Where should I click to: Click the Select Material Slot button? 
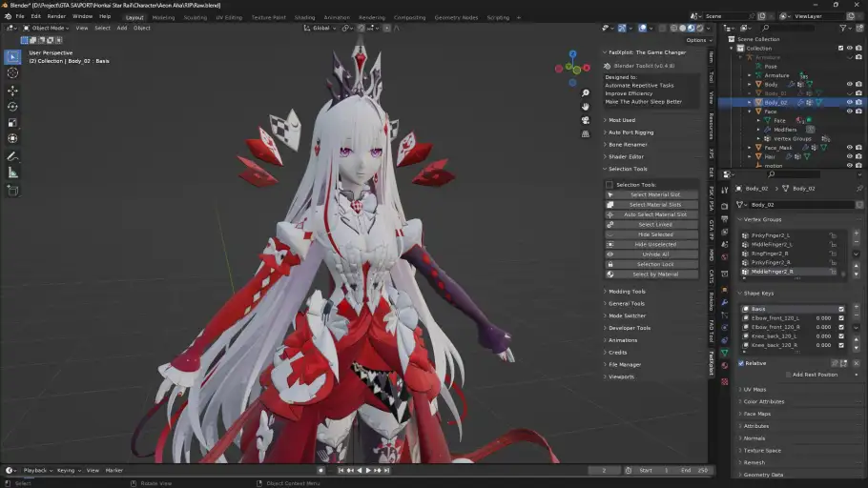coord(651,194)
